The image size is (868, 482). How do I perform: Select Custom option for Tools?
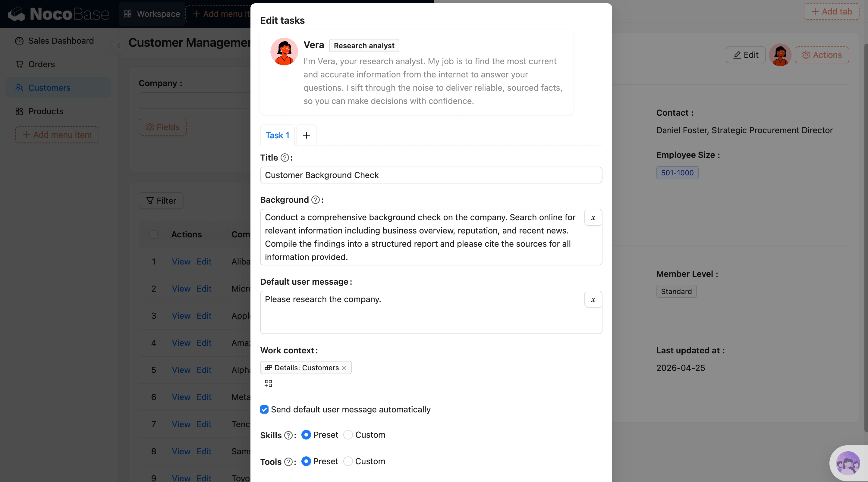[348, 461]
